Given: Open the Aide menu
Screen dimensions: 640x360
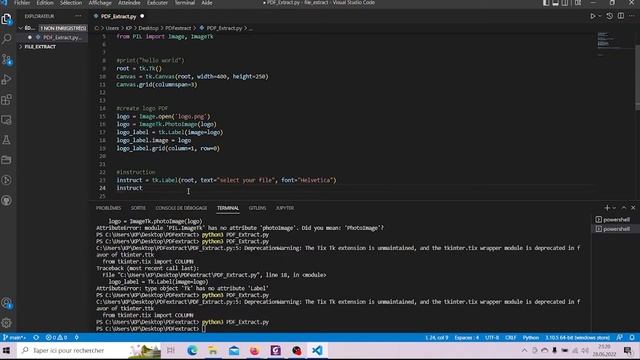Looking at the screenshot, I should 207,3.
